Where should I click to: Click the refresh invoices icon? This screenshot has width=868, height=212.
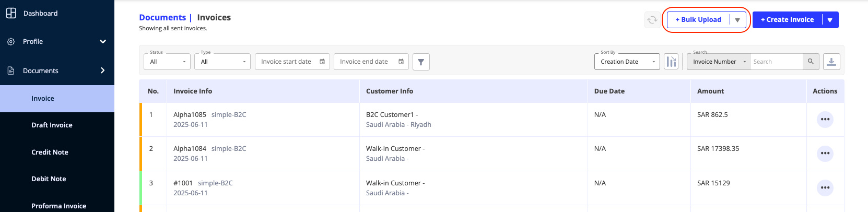point(652,20)
